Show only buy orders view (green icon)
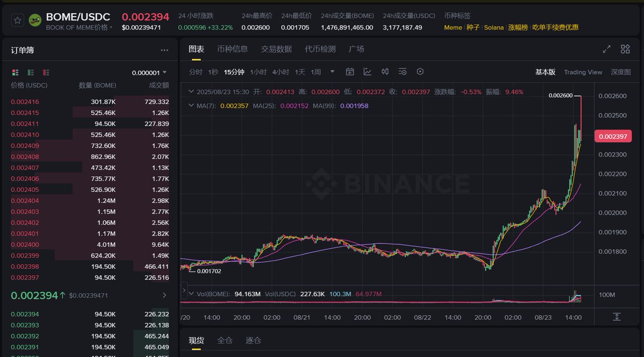Image resolution: width=644 pixels, height=357 pixels. pos(31,73)
